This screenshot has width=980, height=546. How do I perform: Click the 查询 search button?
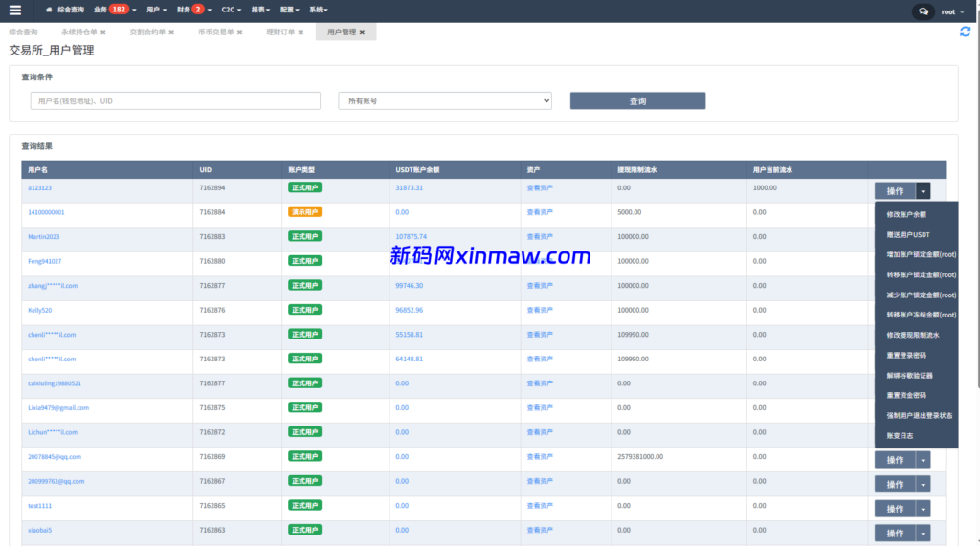[637, 100]
